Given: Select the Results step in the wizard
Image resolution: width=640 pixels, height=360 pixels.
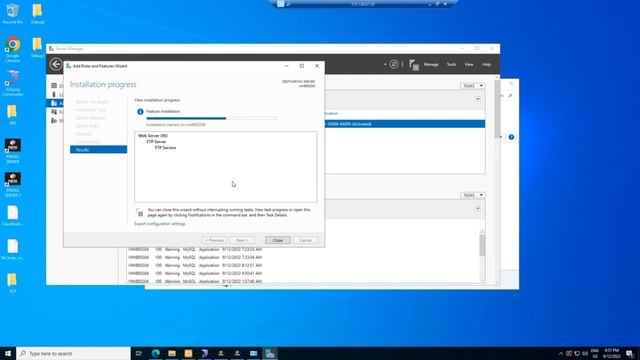Looking at the screenshot, I should click(98, 150).
